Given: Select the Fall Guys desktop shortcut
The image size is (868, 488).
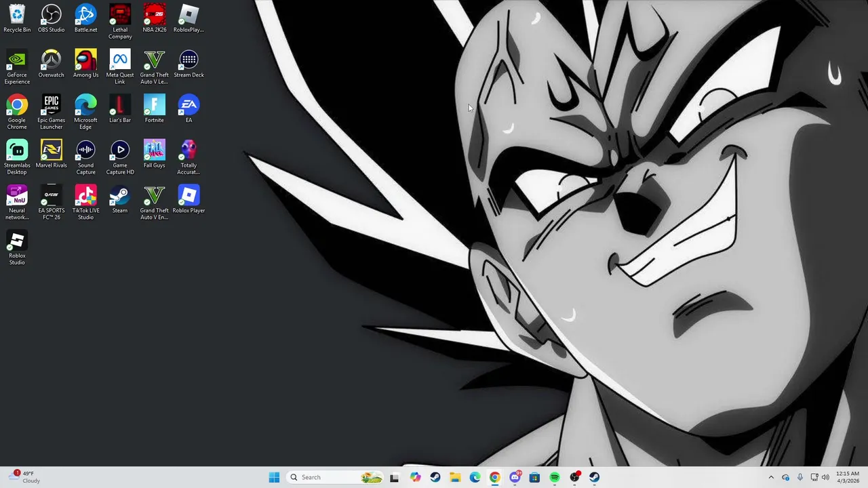Looking at the screenshot, I should [155, 154].
